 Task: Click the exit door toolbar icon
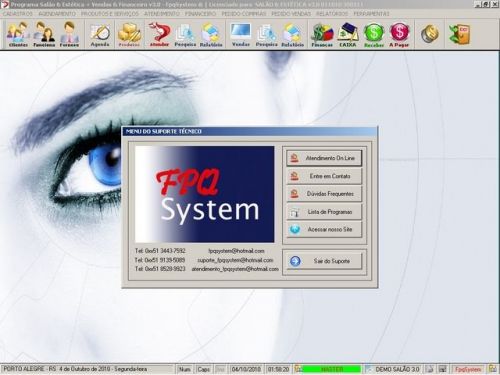(x=459, y=34)
